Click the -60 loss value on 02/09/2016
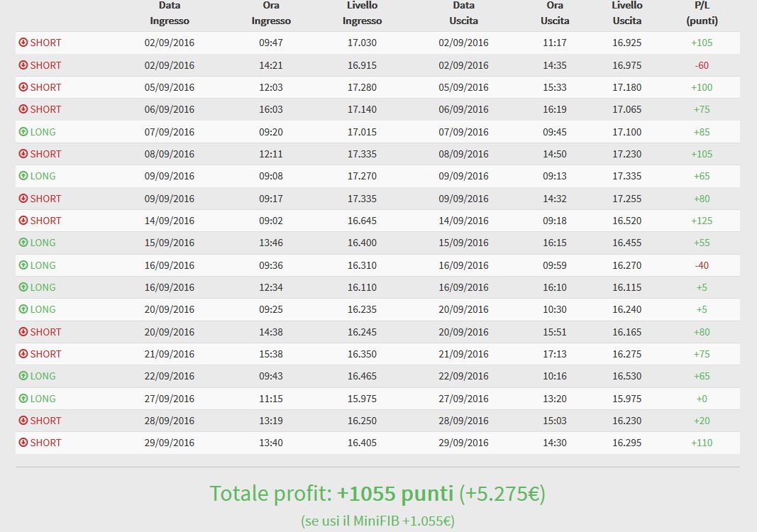This screenshot has height=532, width=757. coord(702,65)
